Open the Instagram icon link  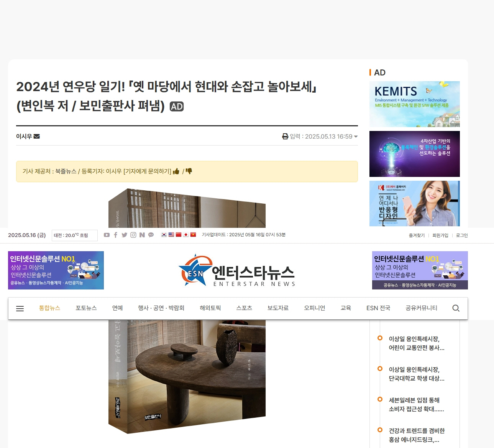pos(133,235)
